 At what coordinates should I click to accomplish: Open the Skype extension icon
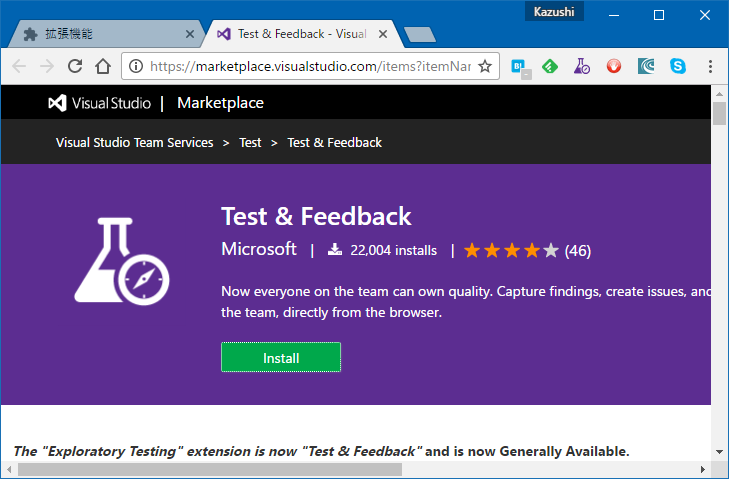pos(678,67)
